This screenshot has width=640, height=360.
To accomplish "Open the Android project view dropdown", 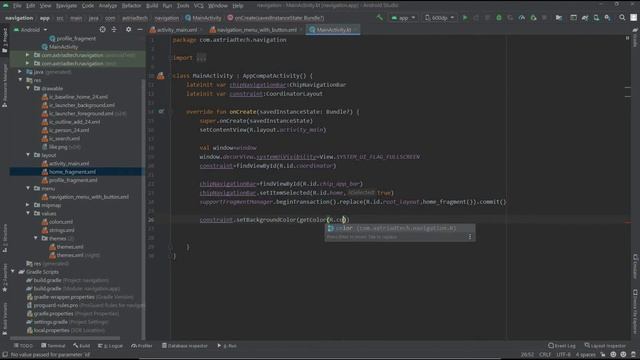I will [x=31, y=30].
